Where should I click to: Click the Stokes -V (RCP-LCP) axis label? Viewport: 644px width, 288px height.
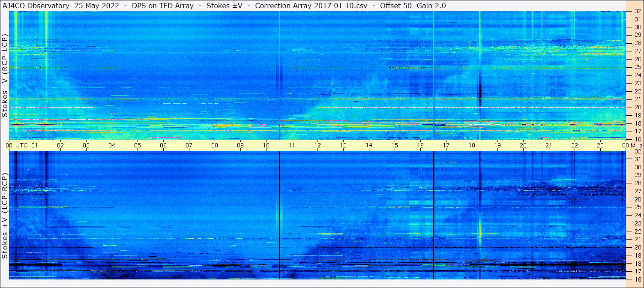pyautogui.click(x=5, y=75)
